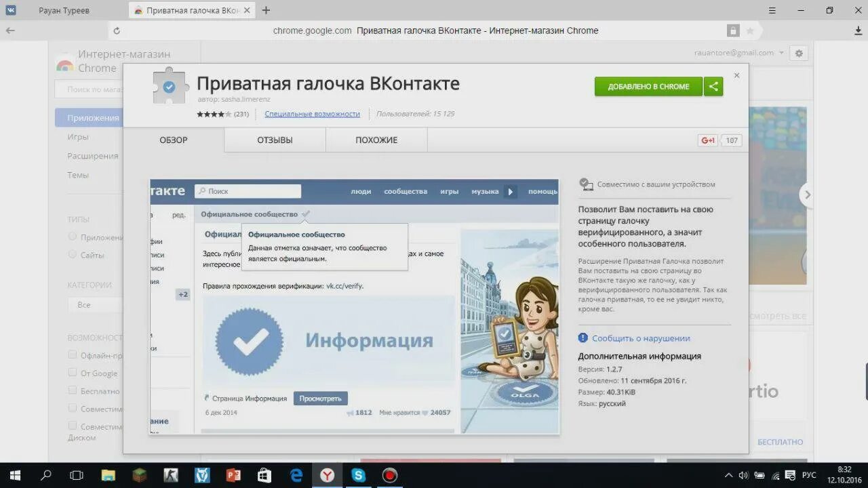Click the browser back arrow

click(10, 30)
